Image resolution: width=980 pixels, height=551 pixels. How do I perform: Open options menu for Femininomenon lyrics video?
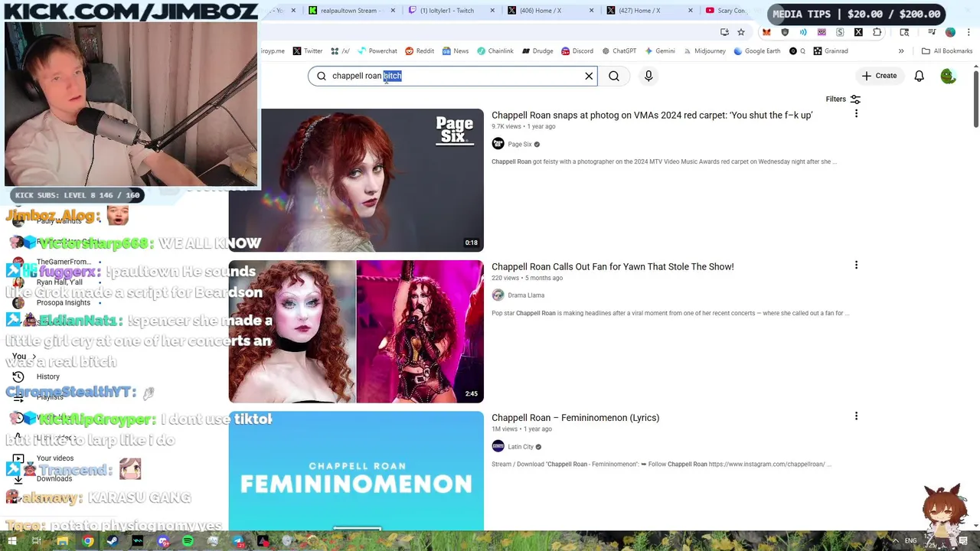[856, 416]
